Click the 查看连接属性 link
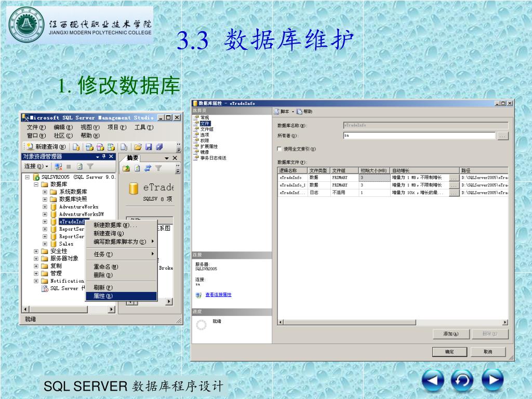Image resolution: width=532 pixels, height=399 pixels. tap(219, 295)
